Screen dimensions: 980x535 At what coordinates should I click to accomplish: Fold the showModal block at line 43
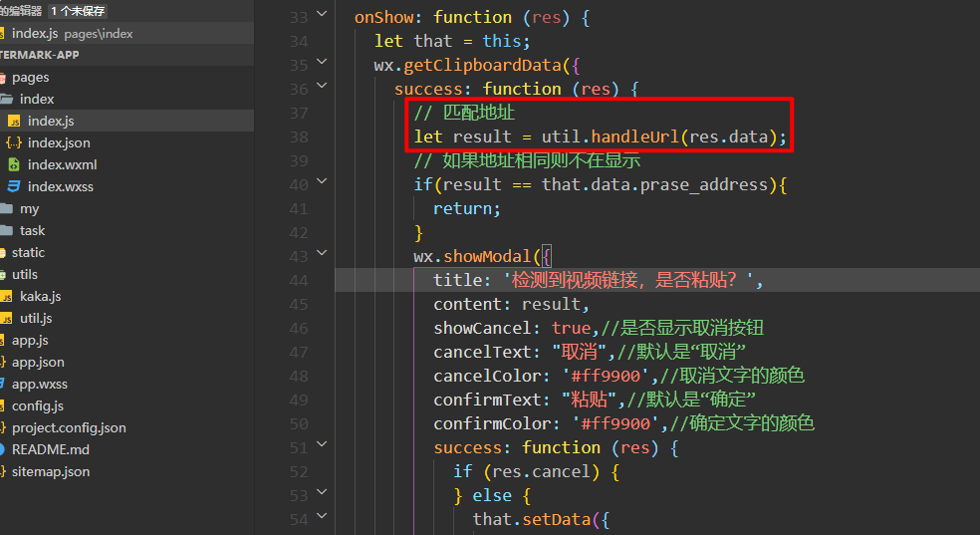322,252
